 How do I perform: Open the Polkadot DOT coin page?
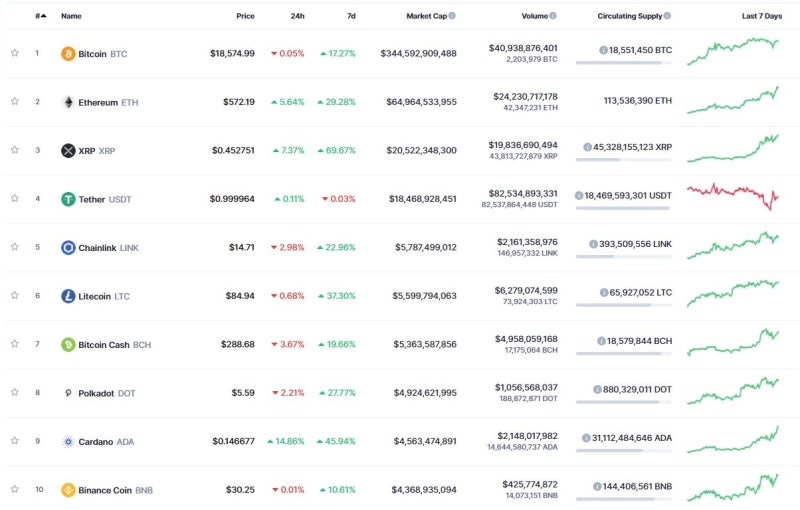[107, 393]
